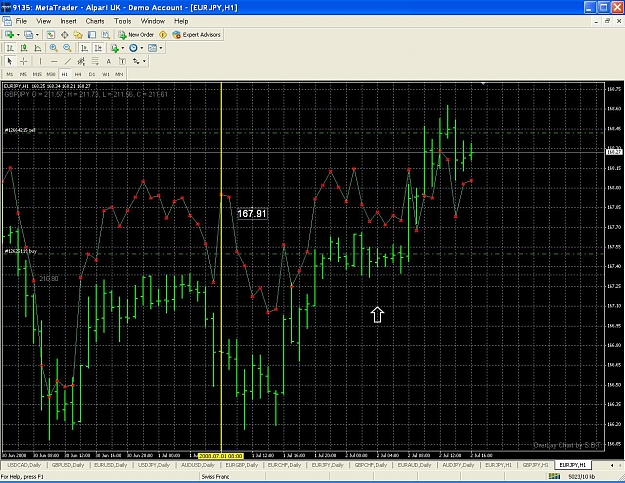Click the Expert Advisors button
625x483 pixels.
pos(196,35)
